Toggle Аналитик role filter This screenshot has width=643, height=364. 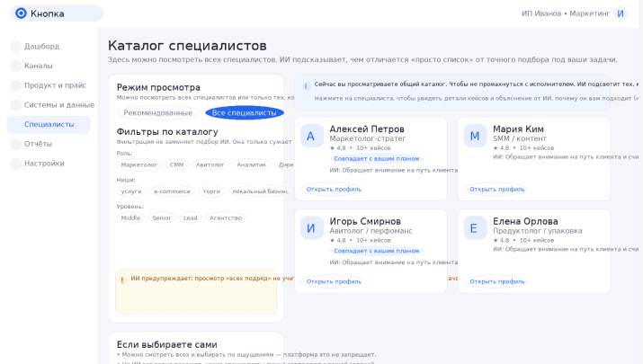(x=252, y=164)
